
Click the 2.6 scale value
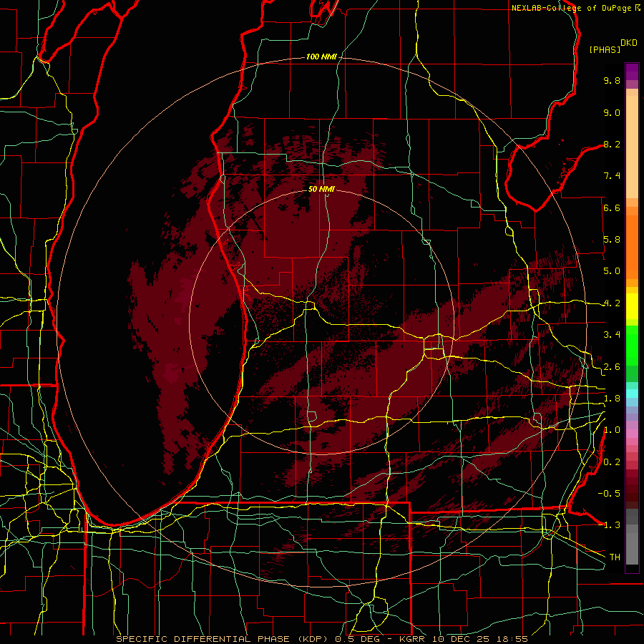[x=612, y=367]
